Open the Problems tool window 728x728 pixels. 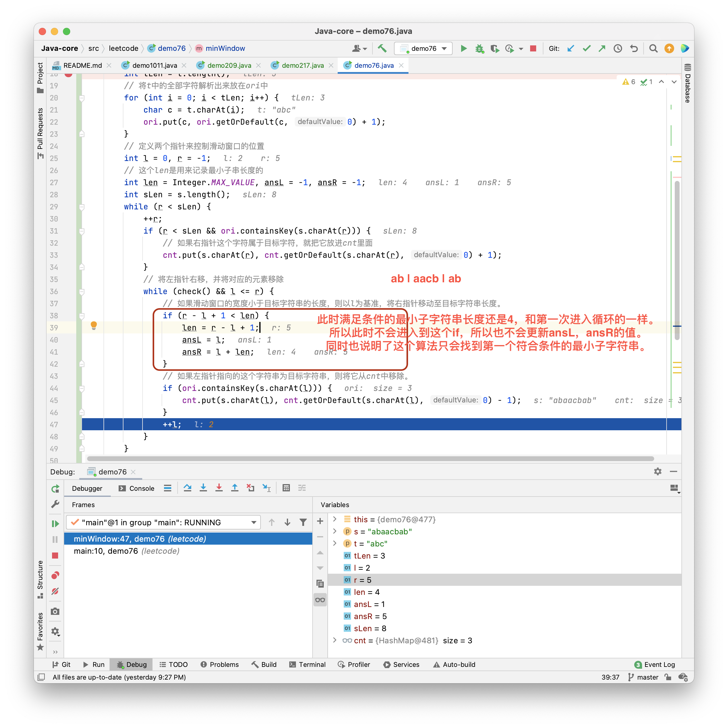(x=220, y=664)
